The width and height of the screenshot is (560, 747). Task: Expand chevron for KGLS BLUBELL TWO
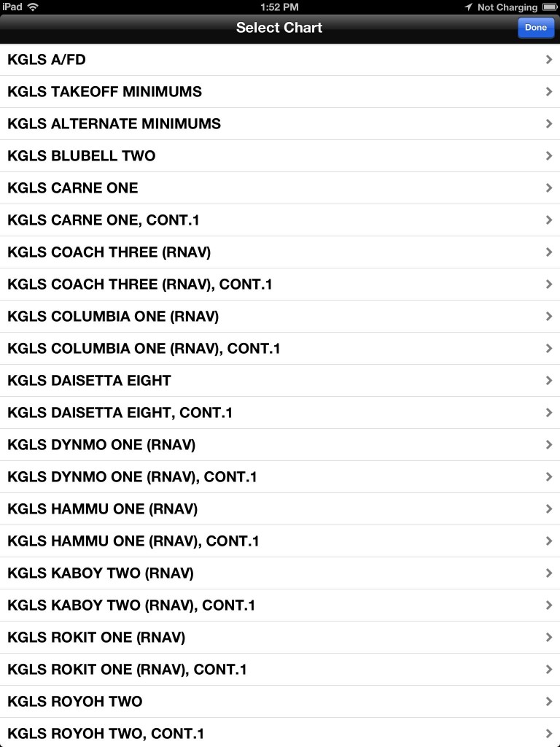pos(549,156)
